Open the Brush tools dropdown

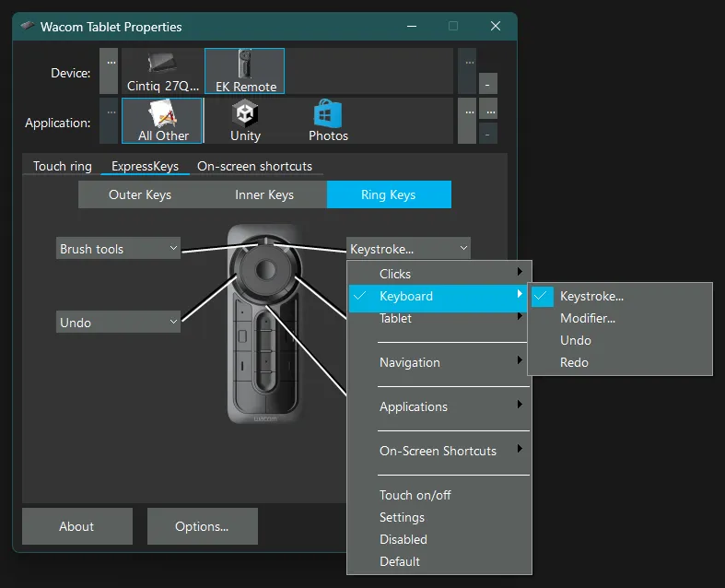(118, 249)
